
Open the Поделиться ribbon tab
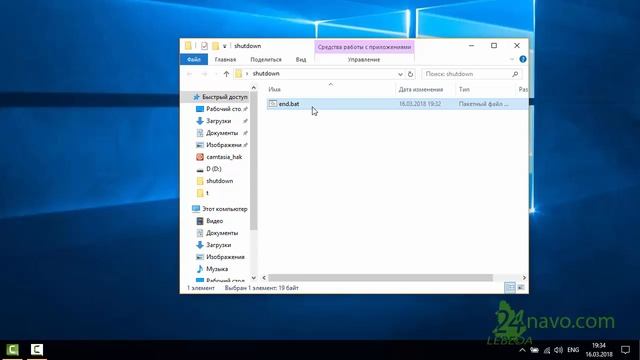pyautogui.click(x=266, y=60)
